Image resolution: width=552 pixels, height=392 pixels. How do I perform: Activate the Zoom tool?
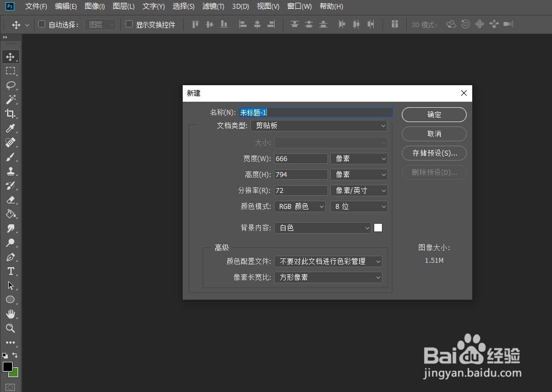[12, 328]
